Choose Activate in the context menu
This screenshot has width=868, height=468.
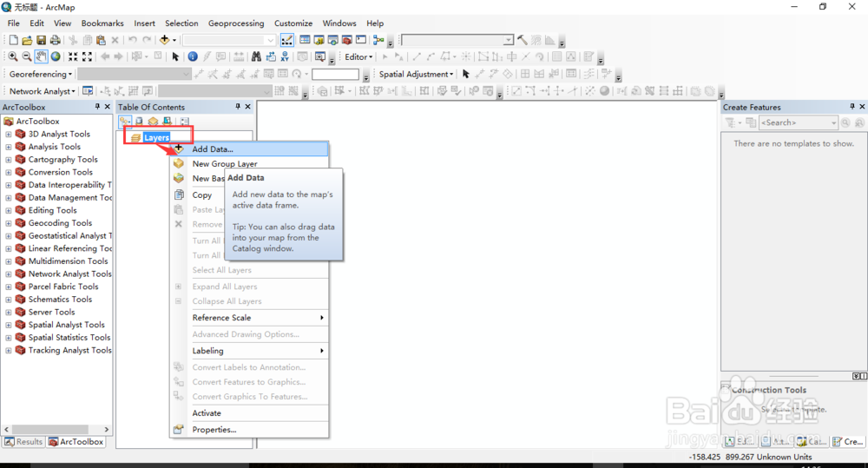[x=249, y=413]
